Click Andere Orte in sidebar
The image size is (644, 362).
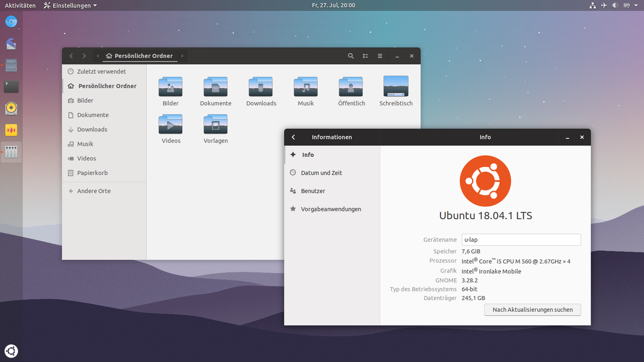[x=104, y=191]
